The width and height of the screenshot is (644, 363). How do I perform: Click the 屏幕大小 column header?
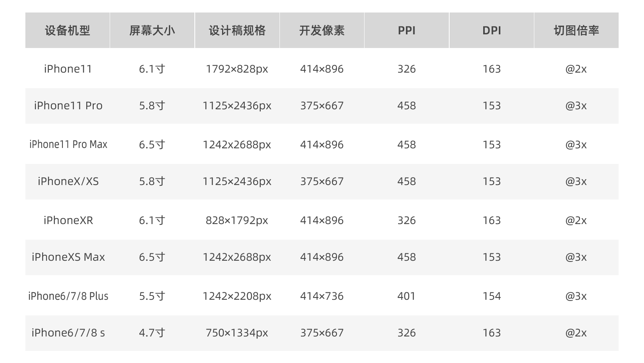pyautogui.click(x=152, y=30)
